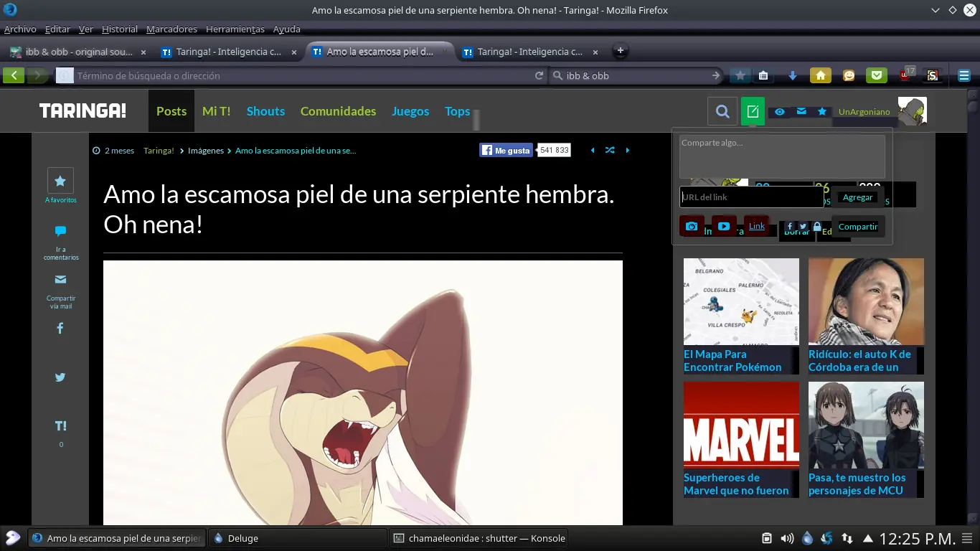Open the Herramientas menu
980x551 pixels.
click(235, 29)
